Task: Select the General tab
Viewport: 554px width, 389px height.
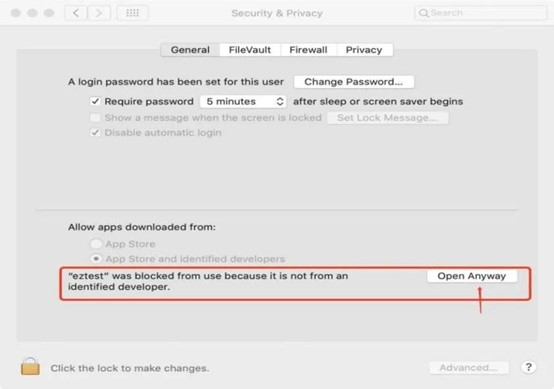Action: [x=190, y=50]
